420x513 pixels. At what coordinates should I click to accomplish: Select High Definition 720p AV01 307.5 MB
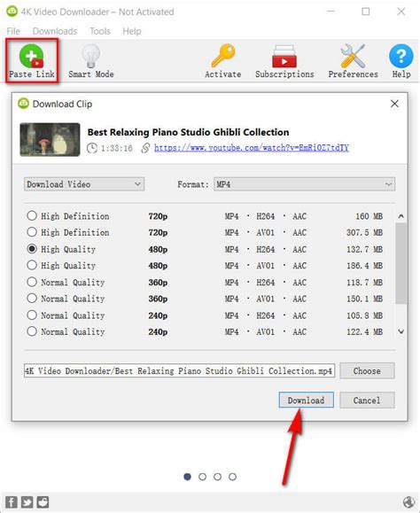[205, 232]
